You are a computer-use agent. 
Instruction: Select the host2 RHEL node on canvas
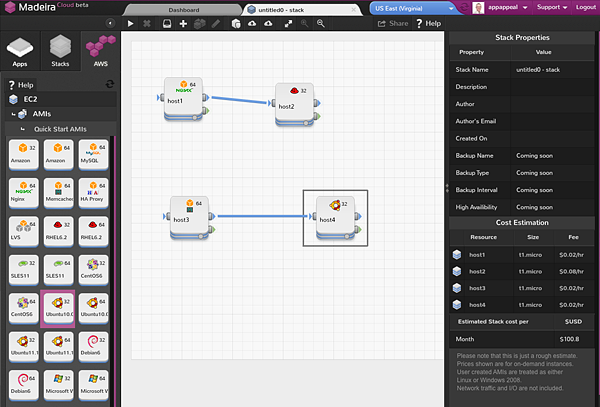pyautogui.click(x=294, y=104)
